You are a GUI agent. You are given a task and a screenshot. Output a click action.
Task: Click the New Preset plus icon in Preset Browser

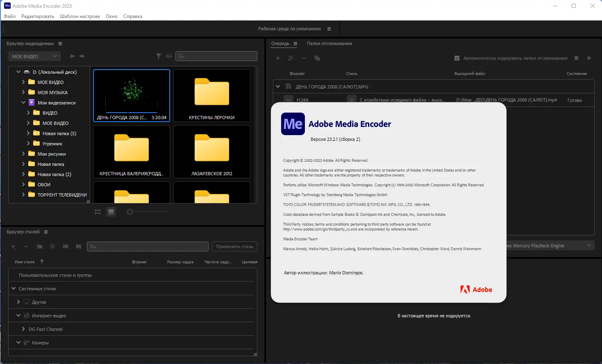(x=14, y=247)
